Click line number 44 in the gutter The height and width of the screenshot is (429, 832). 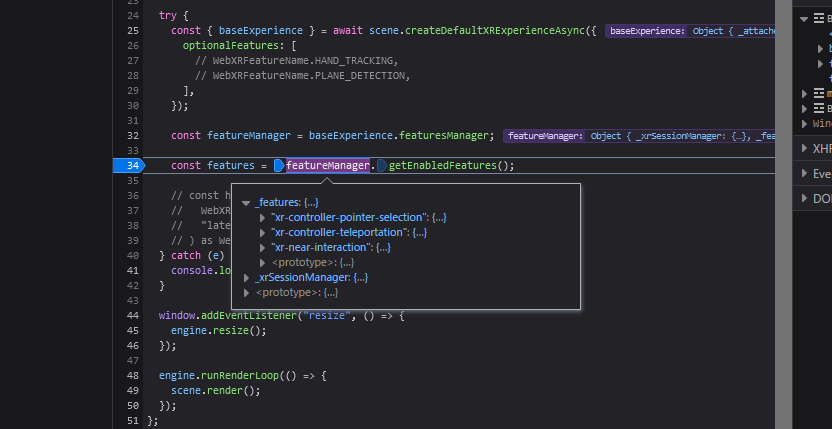[133, 315]
